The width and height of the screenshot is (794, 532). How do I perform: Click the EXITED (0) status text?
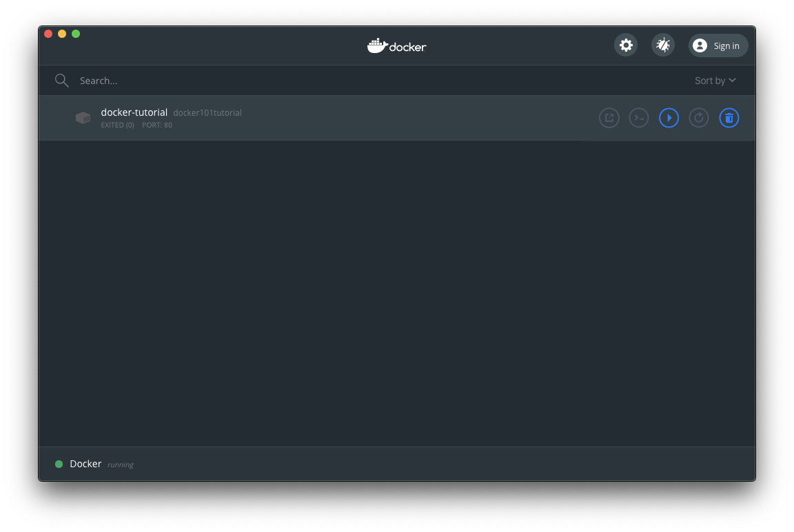coord(117,125)
